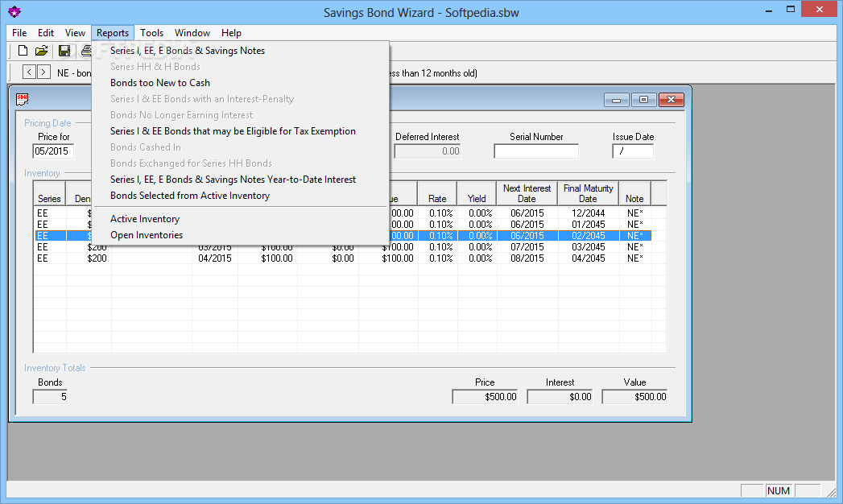This screenshot has width=843, height=504.
Task: Click the New file toolbar icon
Action: pyautogui.click(x=23, y=51)
